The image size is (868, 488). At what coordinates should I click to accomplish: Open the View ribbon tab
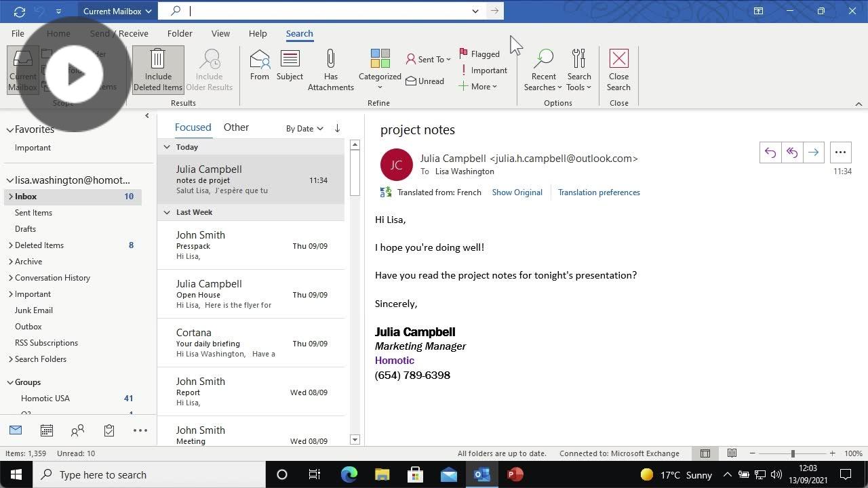coord(220,33)
